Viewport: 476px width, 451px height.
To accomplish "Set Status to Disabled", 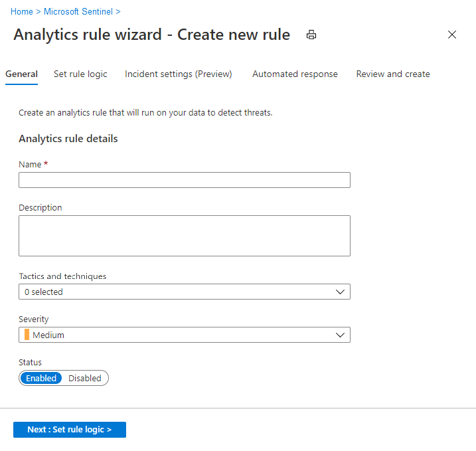I will 85,378.
